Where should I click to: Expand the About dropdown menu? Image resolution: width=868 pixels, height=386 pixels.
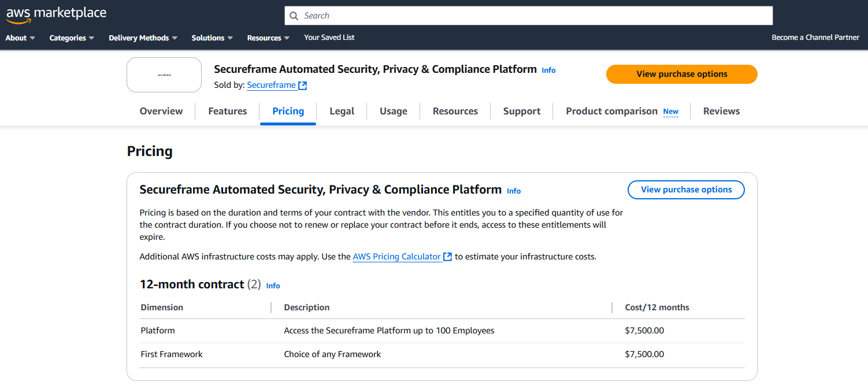click(x=20, y=38)
